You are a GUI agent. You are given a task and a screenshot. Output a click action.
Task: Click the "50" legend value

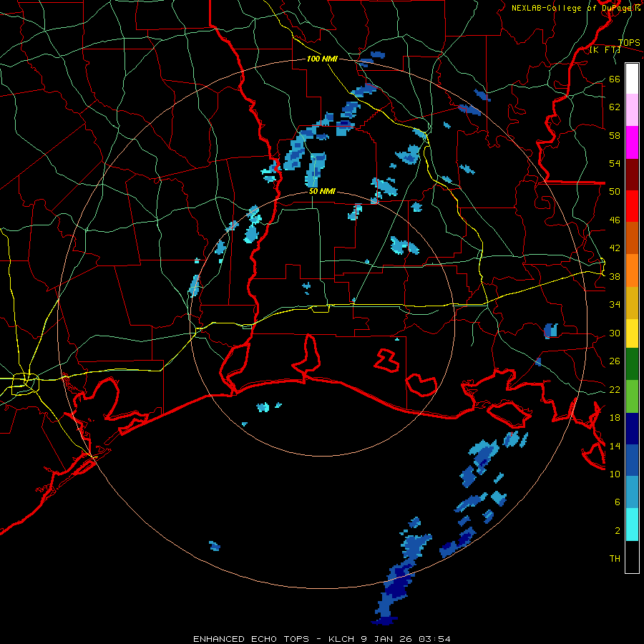coord(615,191)
